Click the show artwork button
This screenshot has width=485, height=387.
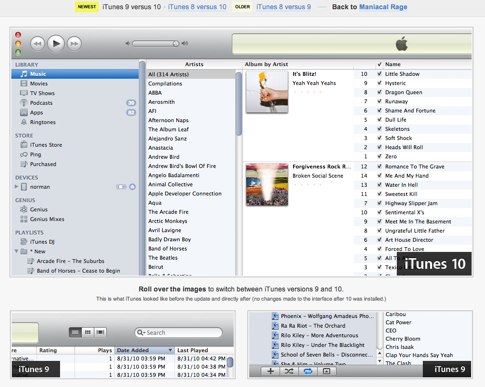click(326, 371)
